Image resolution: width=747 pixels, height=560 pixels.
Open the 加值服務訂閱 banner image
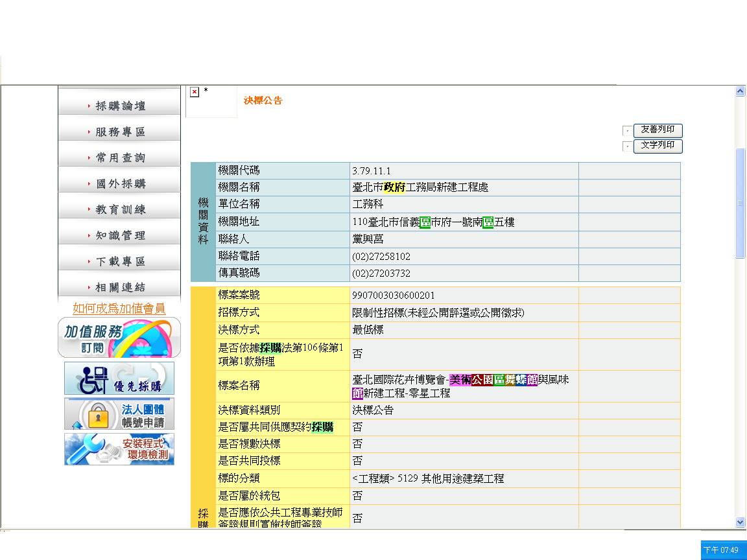pyautogui.click(x=119, y=337)
